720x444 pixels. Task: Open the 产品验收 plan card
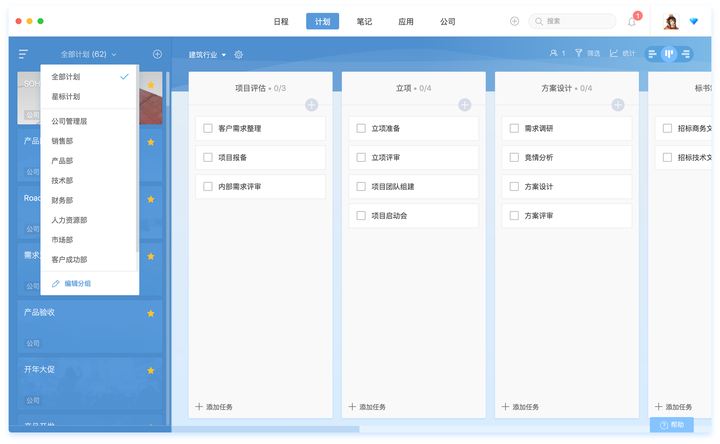pyautogui.click(x=90, y=326)
